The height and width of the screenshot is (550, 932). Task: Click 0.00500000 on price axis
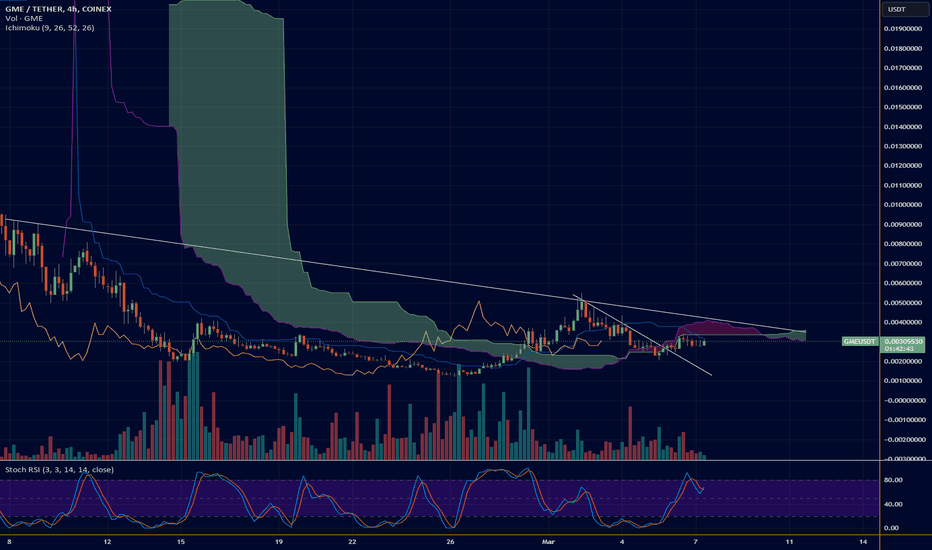tap(903, 303)
